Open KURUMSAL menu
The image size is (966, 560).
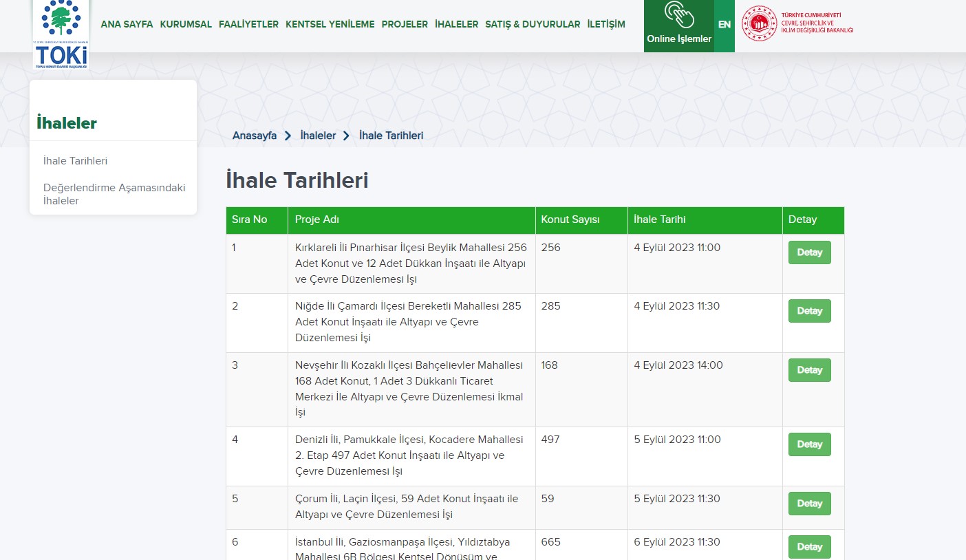pyautogui.click(x=186, y=25)
